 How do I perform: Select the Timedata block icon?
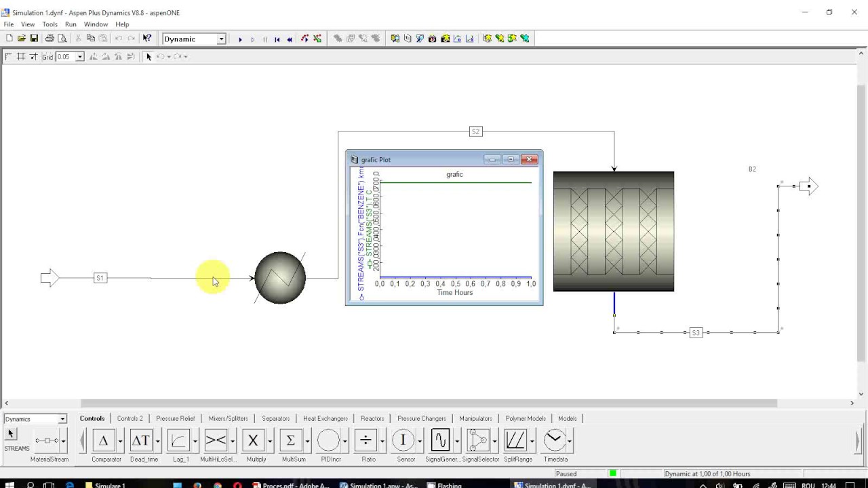(x=554, y=441)
